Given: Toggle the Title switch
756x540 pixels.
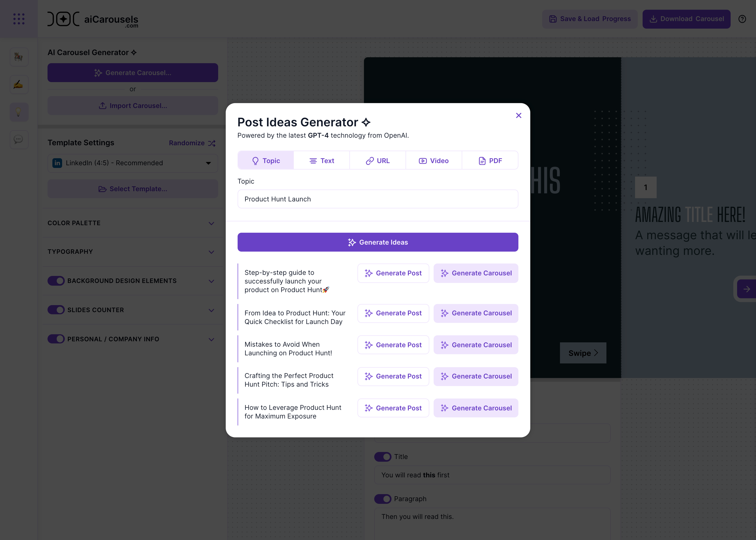Looking at the screenshot, I should point(383,457).
